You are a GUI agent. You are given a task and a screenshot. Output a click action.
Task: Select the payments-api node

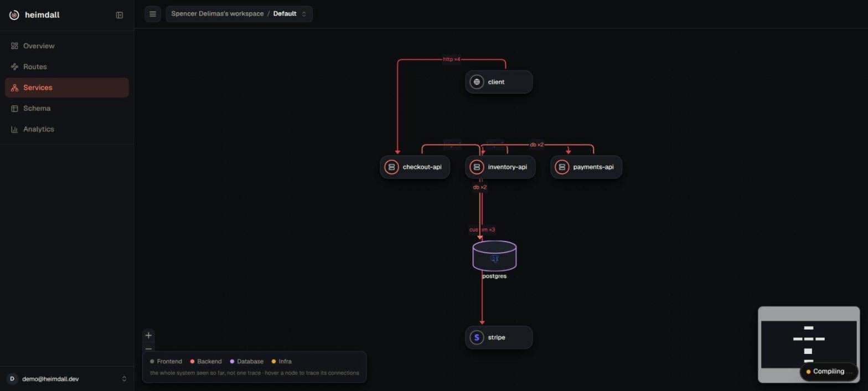click(586, 167)
